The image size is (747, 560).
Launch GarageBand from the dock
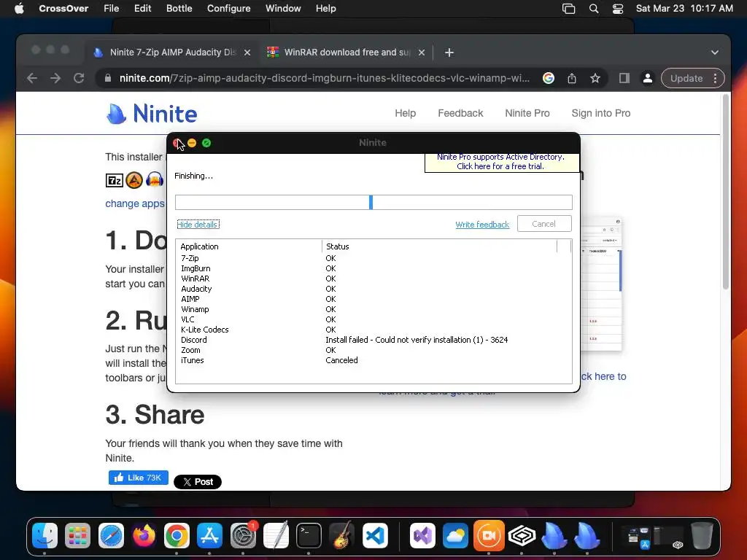(x=341, y=535)
